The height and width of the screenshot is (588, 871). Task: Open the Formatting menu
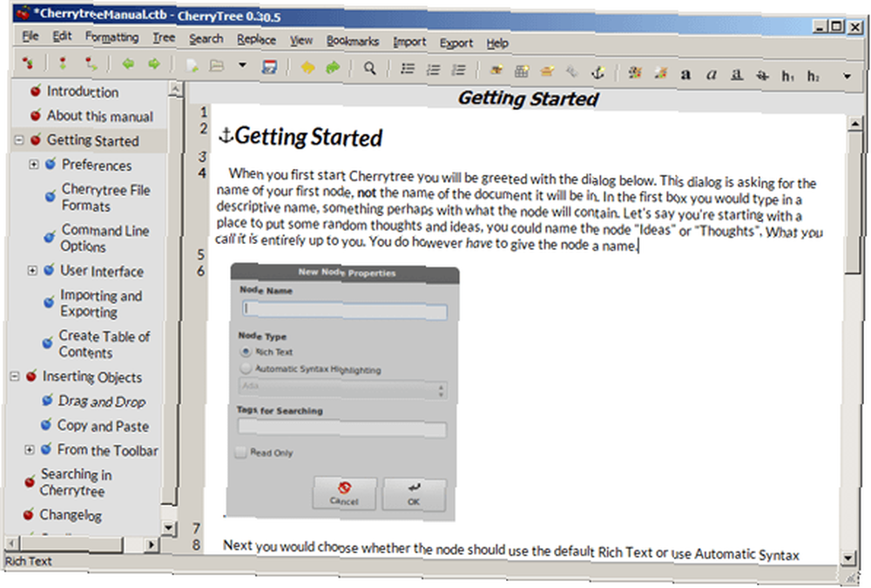(x=111, y=37)
